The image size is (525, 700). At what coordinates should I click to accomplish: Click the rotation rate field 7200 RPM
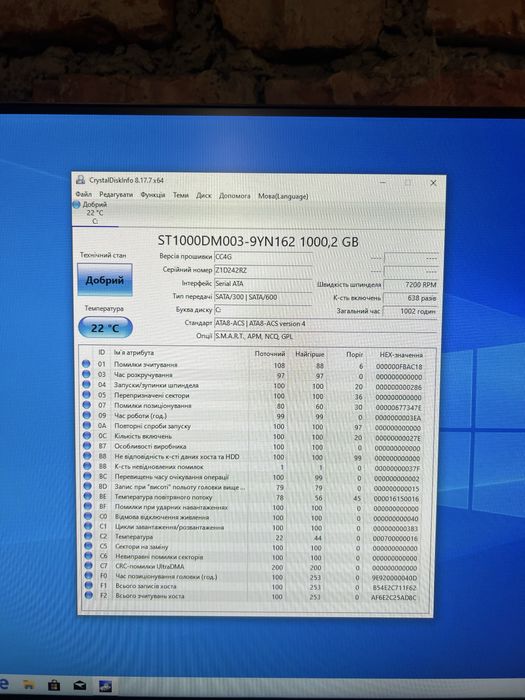coord(411,284)
